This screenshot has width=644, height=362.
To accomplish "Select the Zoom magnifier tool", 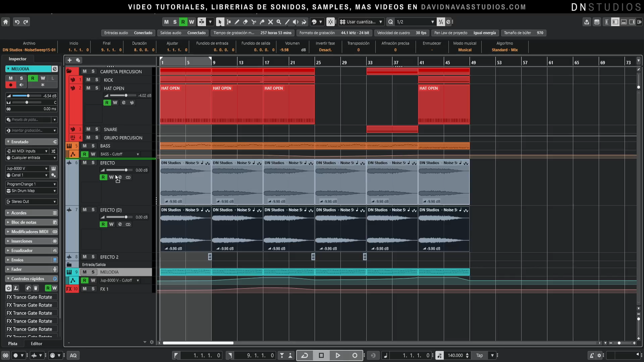I will click(x=279, y=22).
